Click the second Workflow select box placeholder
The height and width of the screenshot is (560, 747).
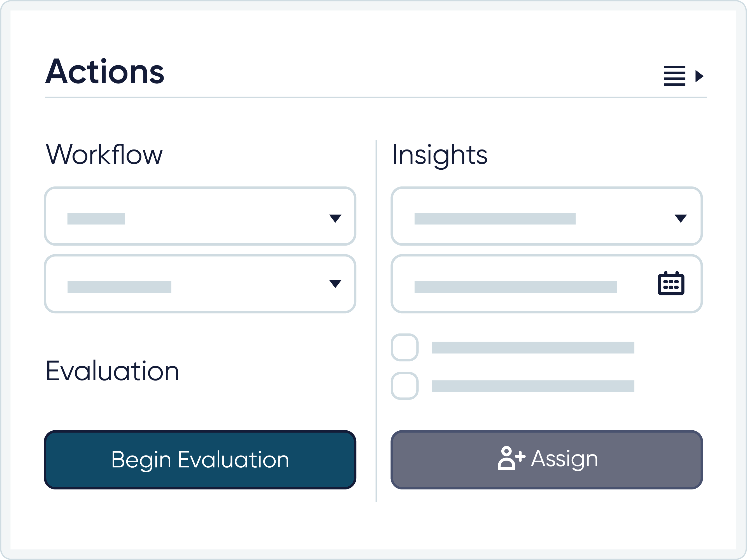coord(119,287)
